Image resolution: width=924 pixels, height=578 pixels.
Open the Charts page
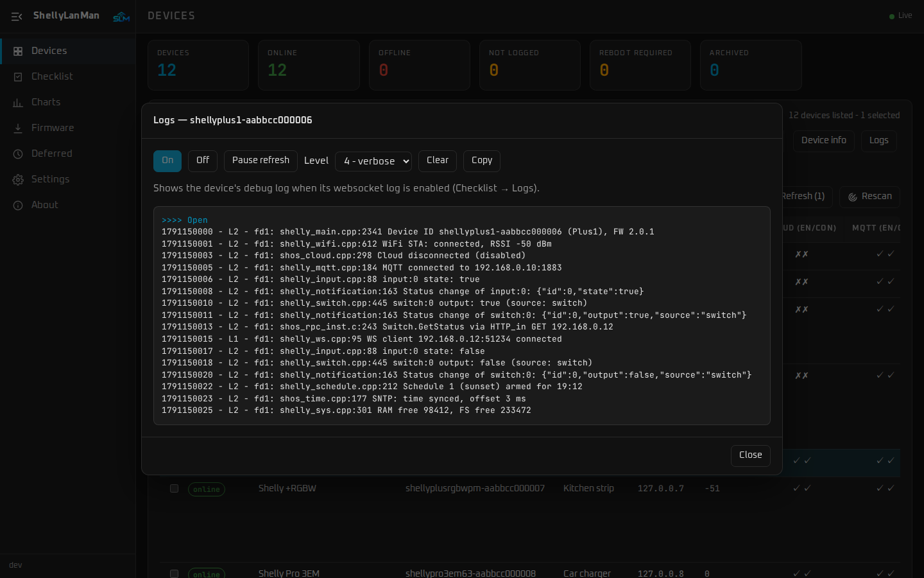click(68, 103)
